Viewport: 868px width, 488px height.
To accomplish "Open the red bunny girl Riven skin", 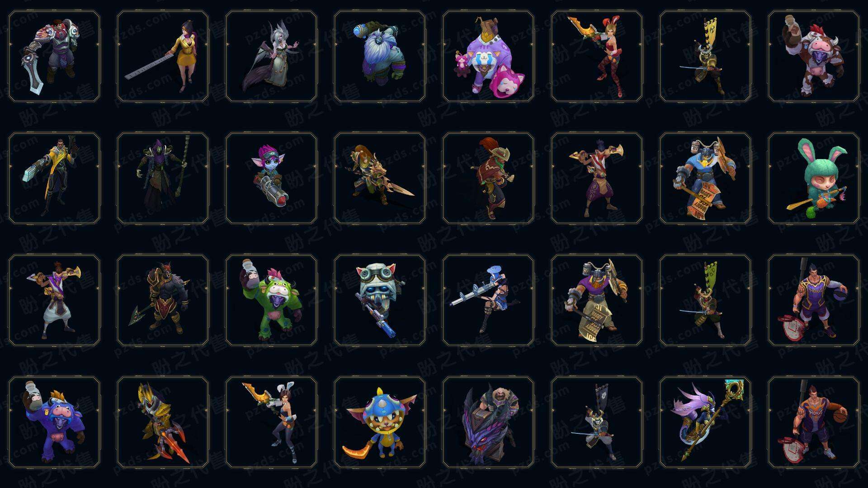I will 596,56.
